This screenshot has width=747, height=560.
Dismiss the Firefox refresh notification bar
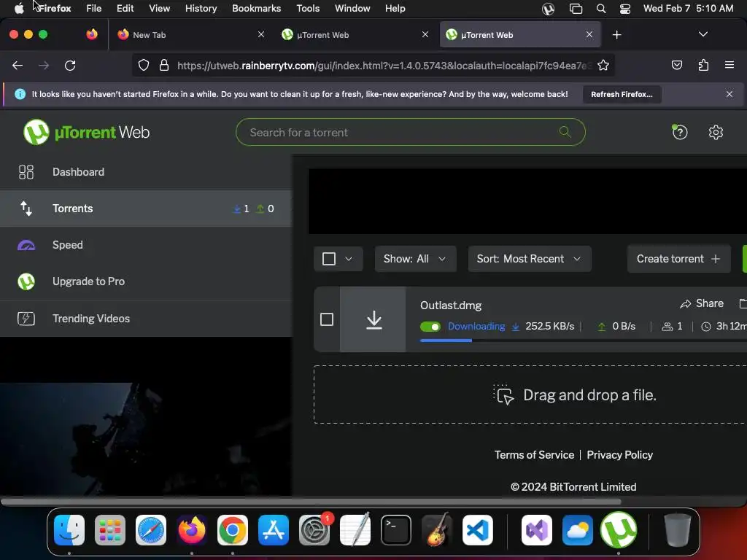click(x=729, y=94)
